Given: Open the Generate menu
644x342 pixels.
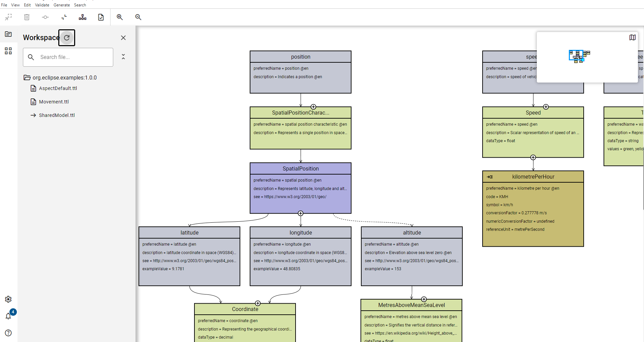Looking at the screenshot, I should tap(62, 5).
